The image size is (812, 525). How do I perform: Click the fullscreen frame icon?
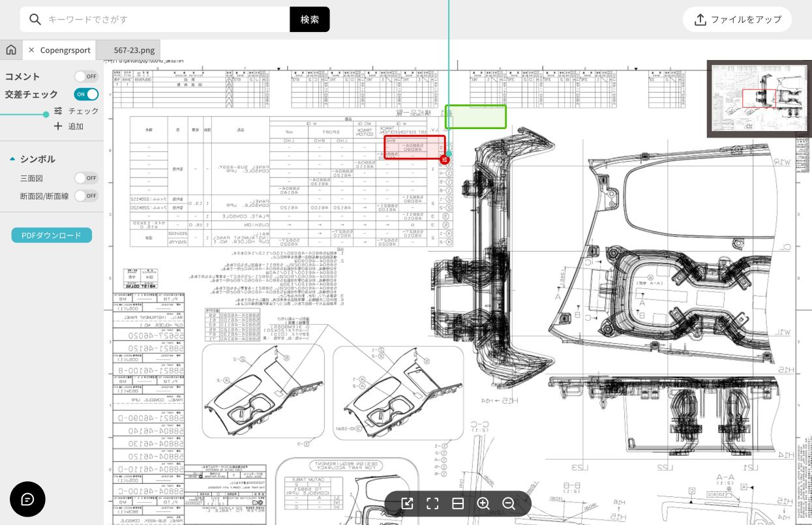432,503
